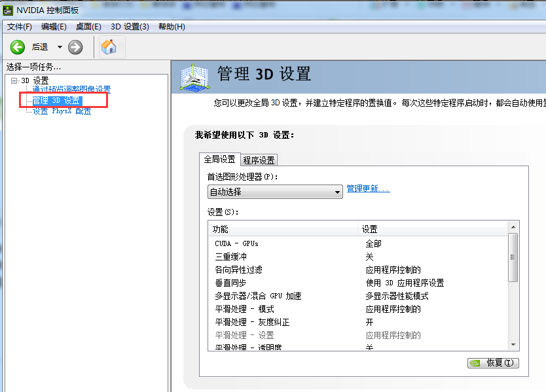This screenshot has height=392, width=546.
Task: Select the 三重缓冲 setting row
Action: tap(359, 257)
